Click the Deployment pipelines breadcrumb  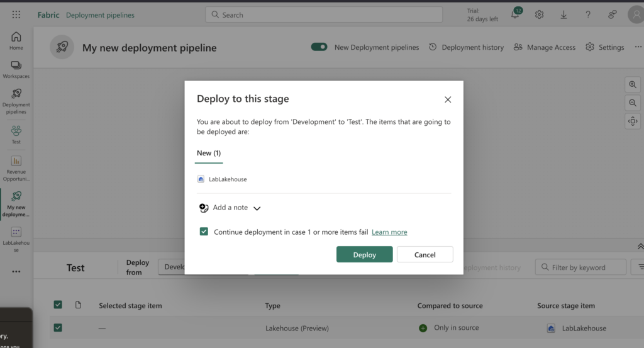pyautogui.click(x=100, y=15)
